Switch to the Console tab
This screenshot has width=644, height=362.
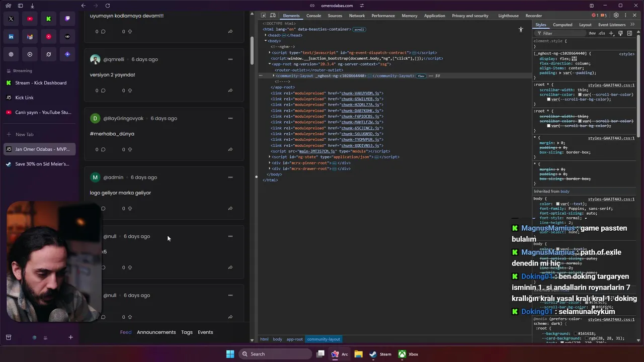(313, 16)
